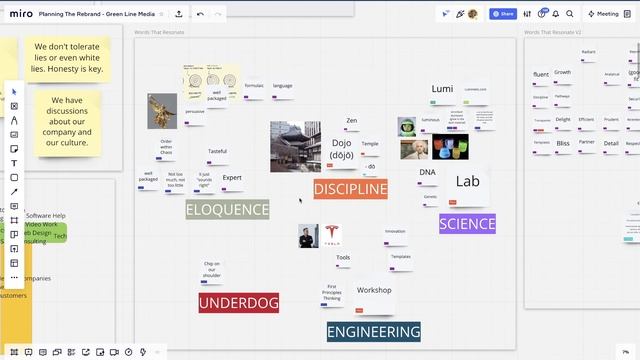This screenshot has height=360, width=640.
Task: Select the Workshop sticky note
Action: pos(374,295)
